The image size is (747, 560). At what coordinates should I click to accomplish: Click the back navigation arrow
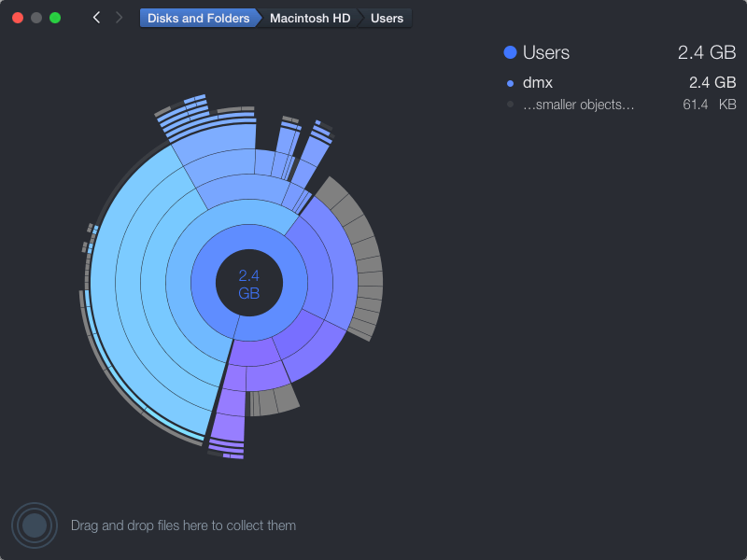click(96, 17)
